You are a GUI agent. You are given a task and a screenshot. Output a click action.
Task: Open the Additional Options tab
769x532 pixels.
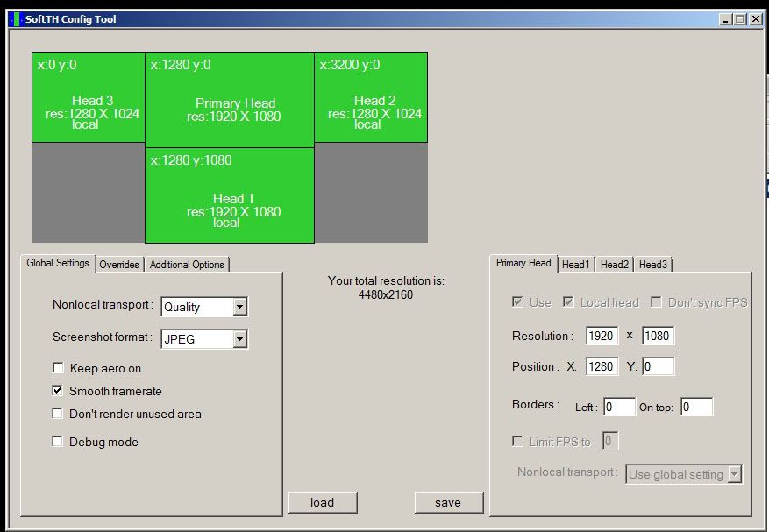click(187, 265)
